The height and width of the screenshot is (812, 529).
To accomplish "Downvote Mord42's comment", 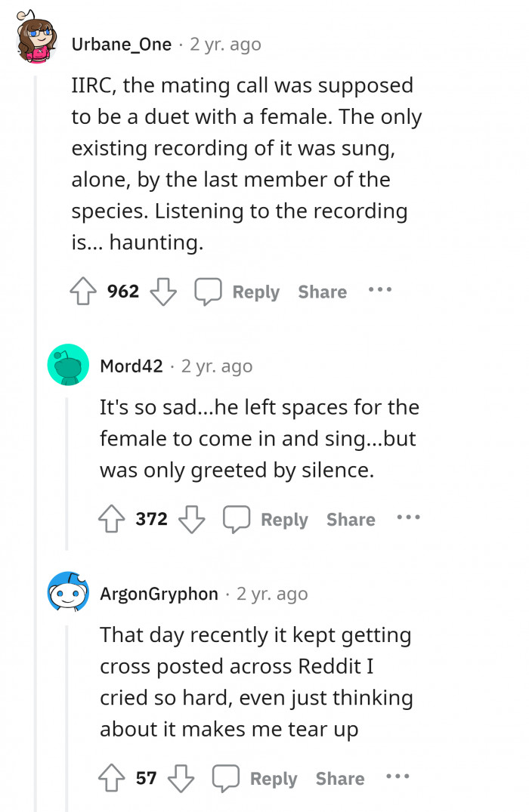I will pos(193,520).
